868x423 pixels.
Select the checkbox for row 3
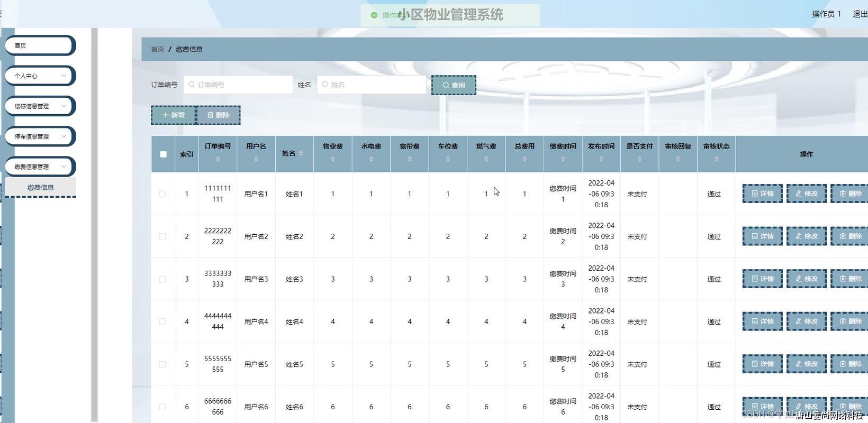(162, 279)
